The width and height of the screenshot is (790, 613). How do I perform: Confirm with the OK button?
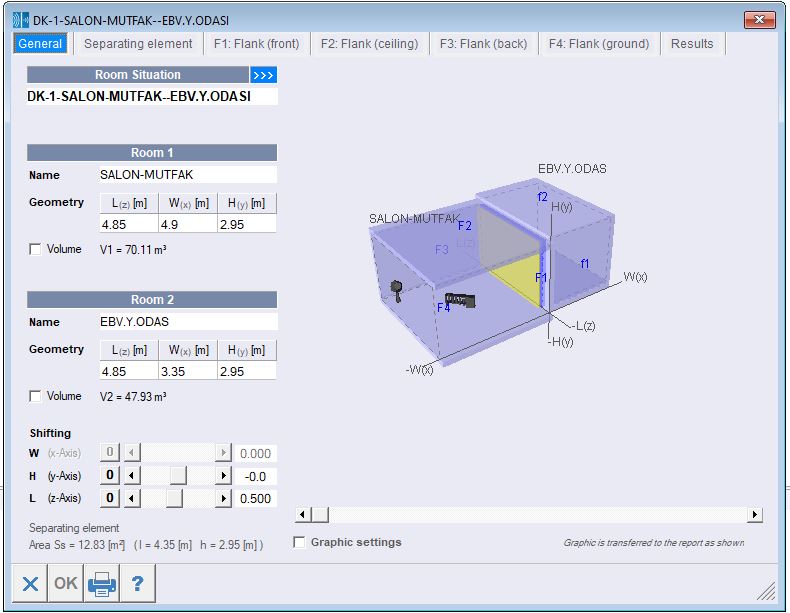pyautogui.click(x=65, y=583)
